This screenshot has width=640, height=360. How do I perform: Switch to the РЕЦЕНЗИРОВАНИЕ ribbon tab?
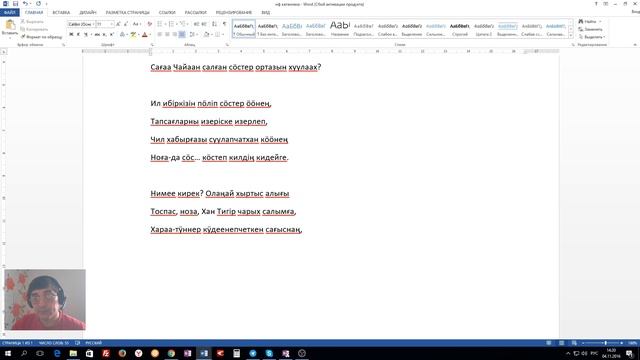coord(234,13)
